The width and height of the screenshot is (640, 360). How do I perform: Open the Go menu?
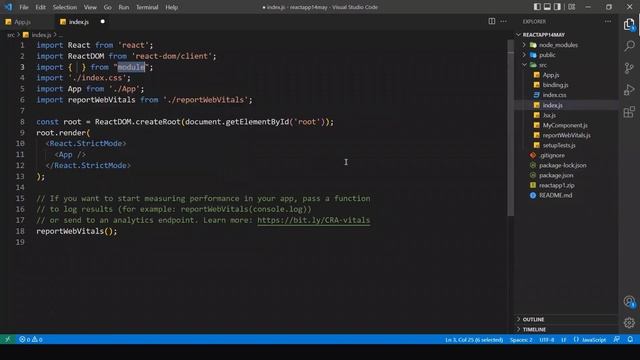(x=107, y=7)
